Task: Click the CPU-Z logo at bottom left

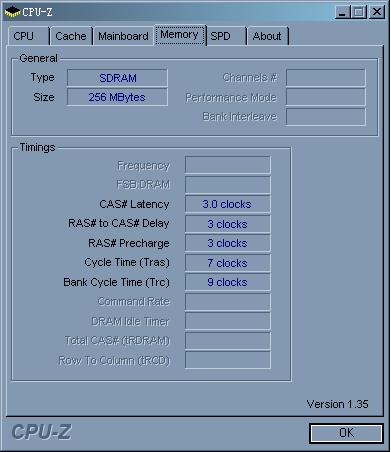Action: point(41,432)
